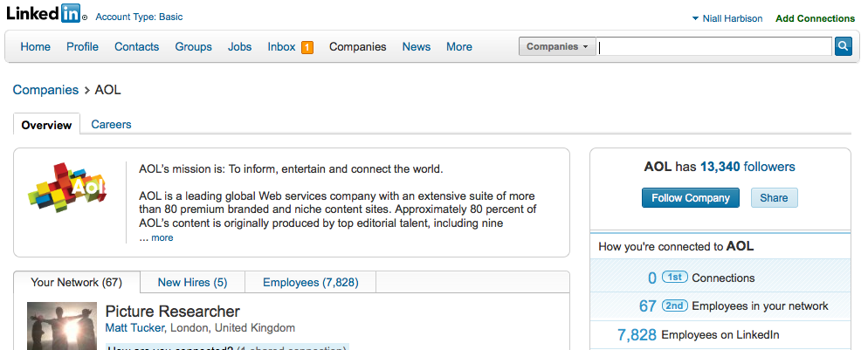Open the Inbox menu item

(281, 47)
